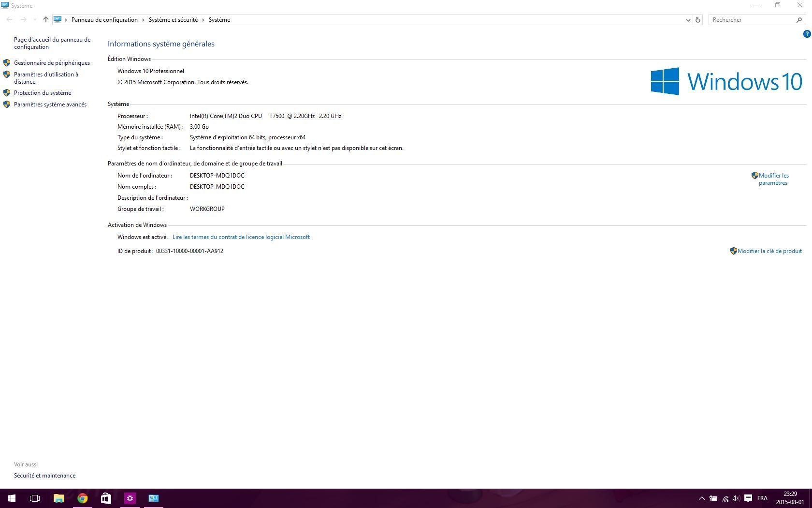Click the Intel Core 2 Duo processor value
Viewport: 812px width, 508px height.
[265, 116]
